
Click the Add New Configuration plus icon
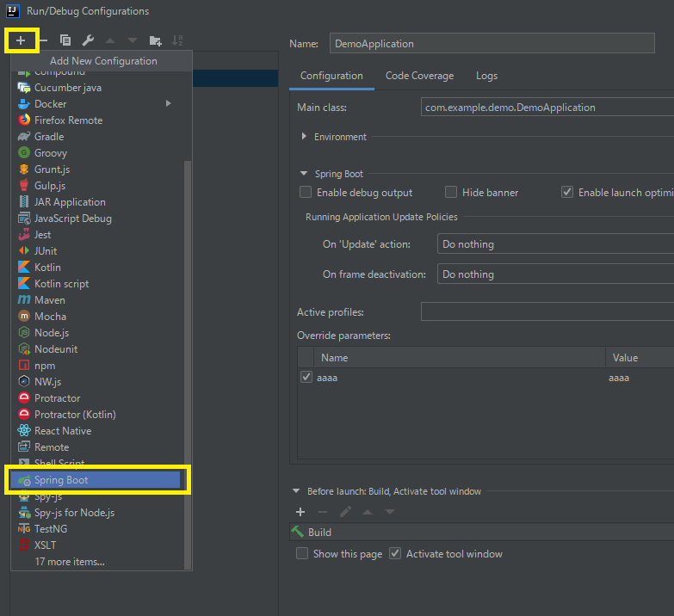(x=21, y=40)
